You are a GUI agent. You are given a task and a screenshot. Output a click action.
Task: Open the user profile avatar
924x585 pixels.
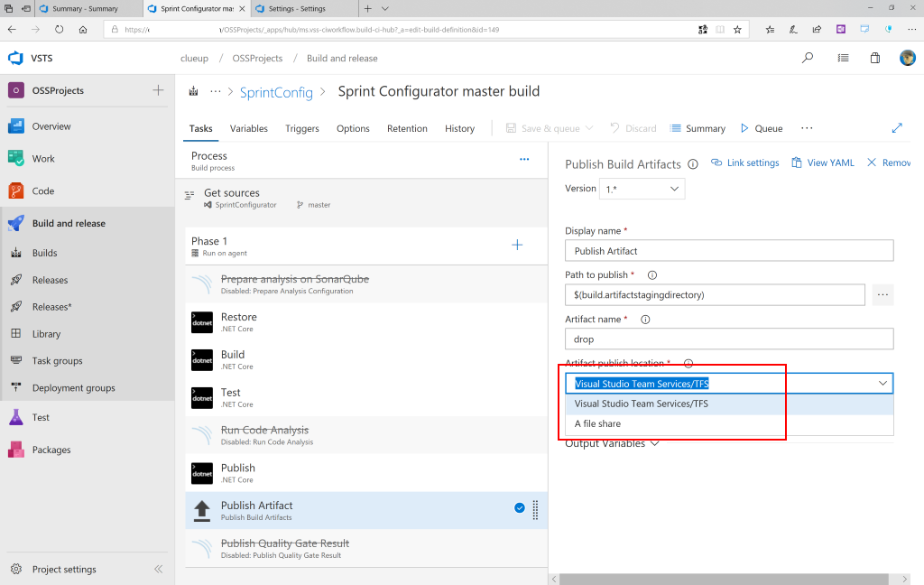pyautogui.click(x=908, y=58)
